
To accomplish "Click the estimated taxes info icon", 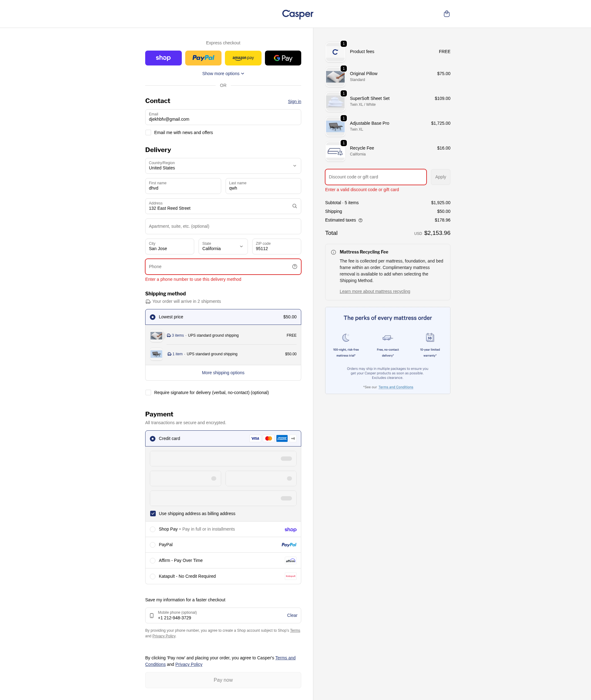I will point(360,221).
